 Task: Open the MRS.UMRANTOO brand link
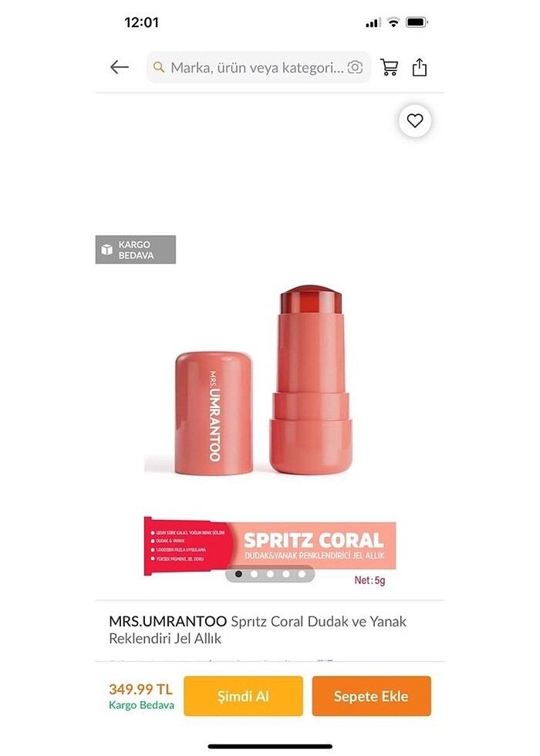(x=168, y=621)
